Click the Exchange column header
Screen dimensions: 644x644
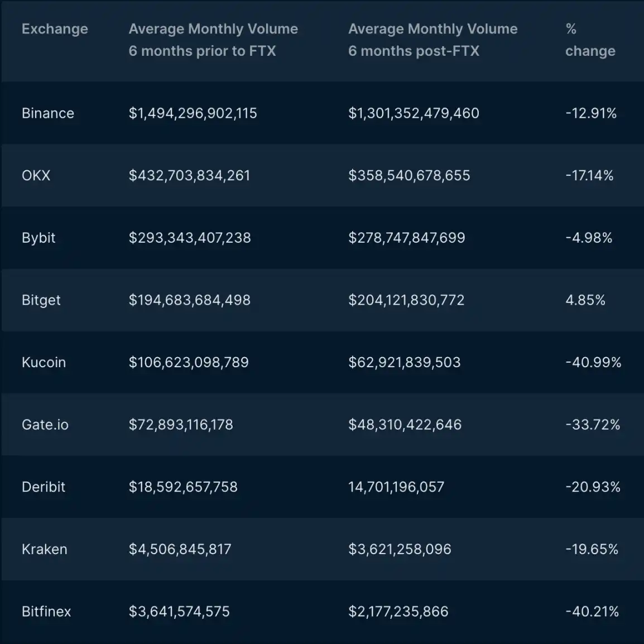tap(55, 29)
